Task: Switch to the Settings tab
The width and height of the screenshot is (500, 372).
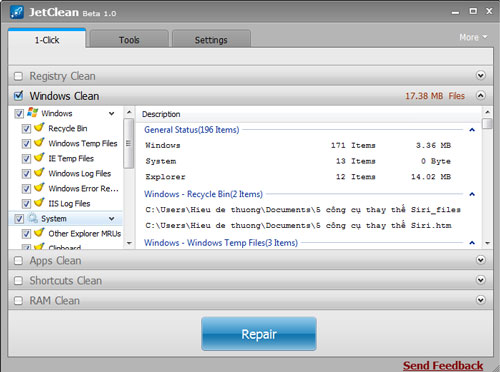Action: (211, 40)
